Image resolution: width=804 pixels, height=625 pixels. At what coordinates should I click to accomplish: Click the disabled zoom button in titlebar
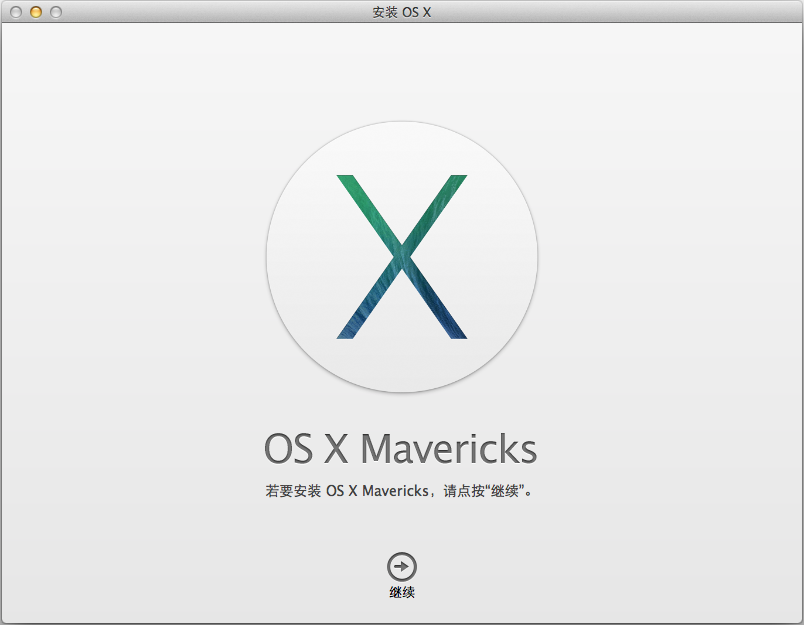click(x=56, y=12)
